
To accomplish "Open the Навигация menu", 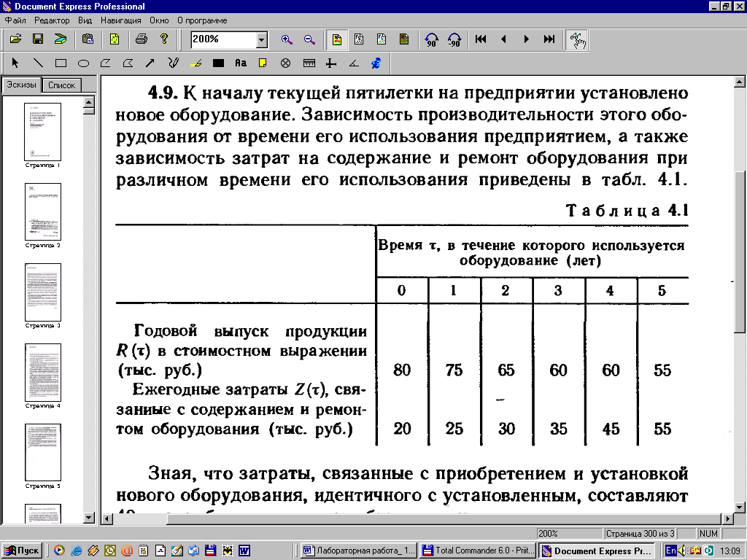I will pyautogui.click(x=120, y=20).
